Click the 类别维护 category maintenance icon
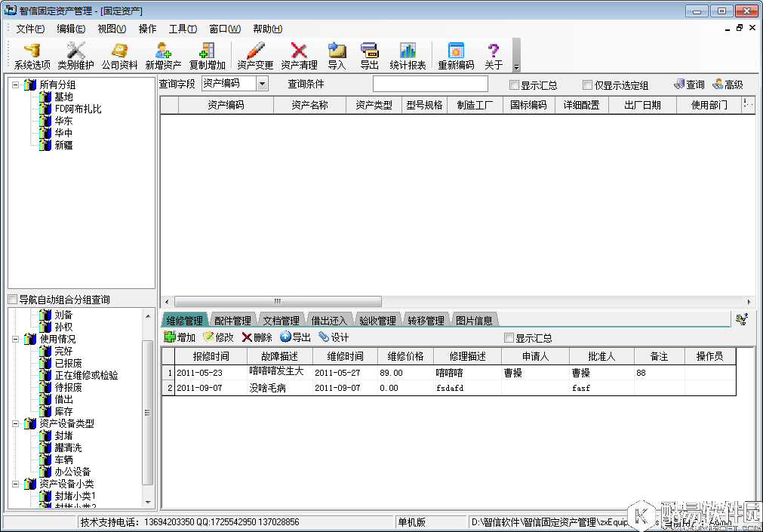 (x=75, y=56)
